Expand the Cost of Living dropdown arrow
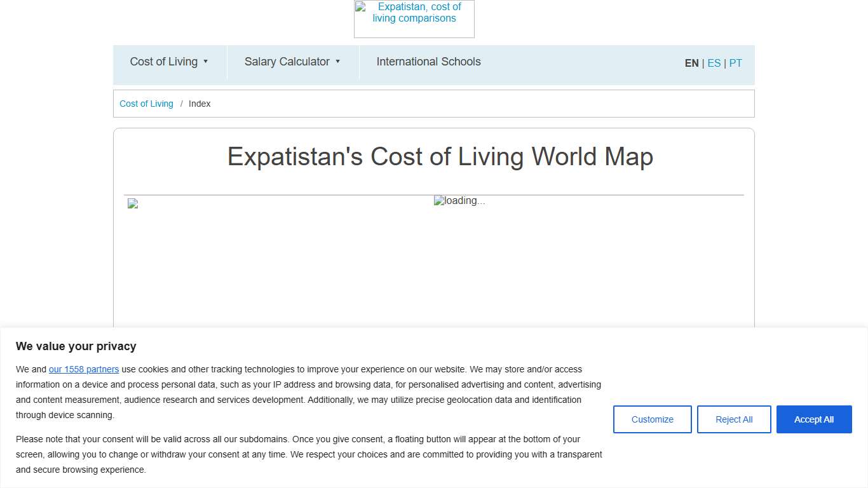Viewport: 868px width, 488px height. point(205,62)
